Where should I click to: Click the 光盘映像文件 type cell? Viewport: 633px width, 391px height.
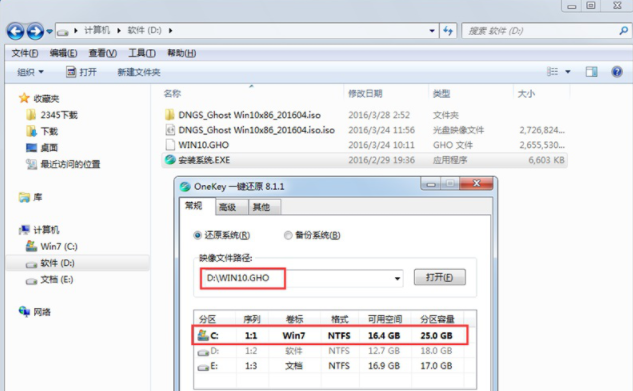(x=458, y=130)
